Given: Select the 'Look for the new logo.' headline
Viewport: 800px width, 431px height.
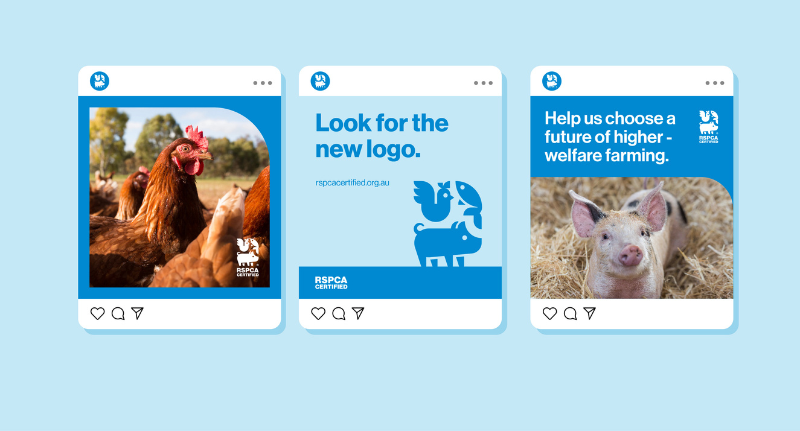Looking at the screenshot, I should (x=382, y=136).
